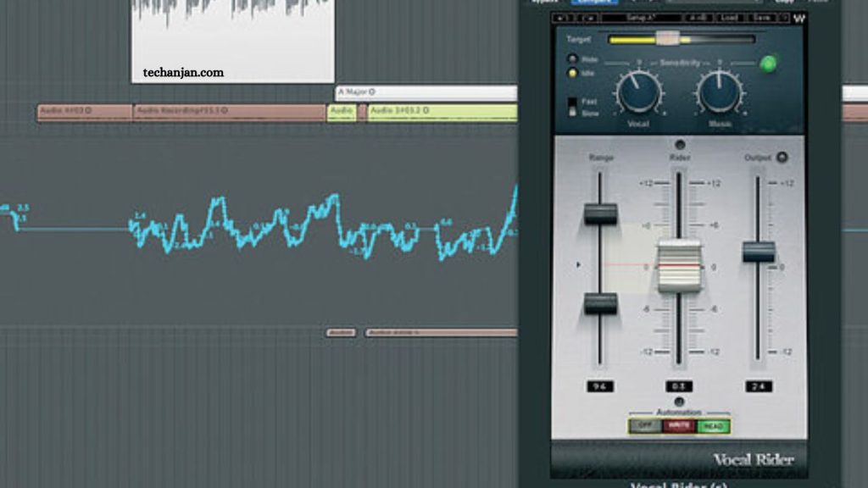
Task: Select the first pink Audio ##03 region
Action: tap(85, 113)
